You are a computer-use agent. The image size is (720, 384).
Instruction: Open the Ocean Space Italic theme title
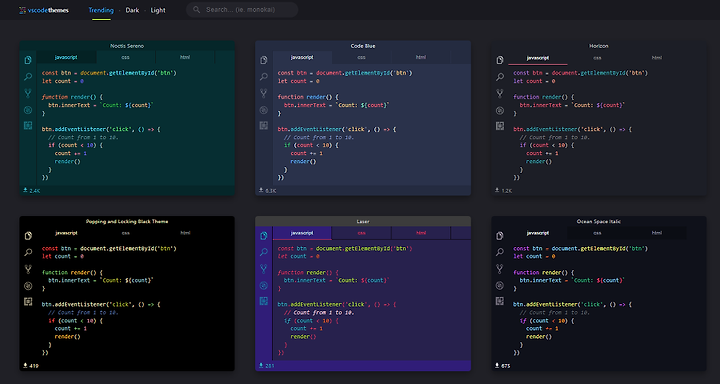tap(599, 221)
